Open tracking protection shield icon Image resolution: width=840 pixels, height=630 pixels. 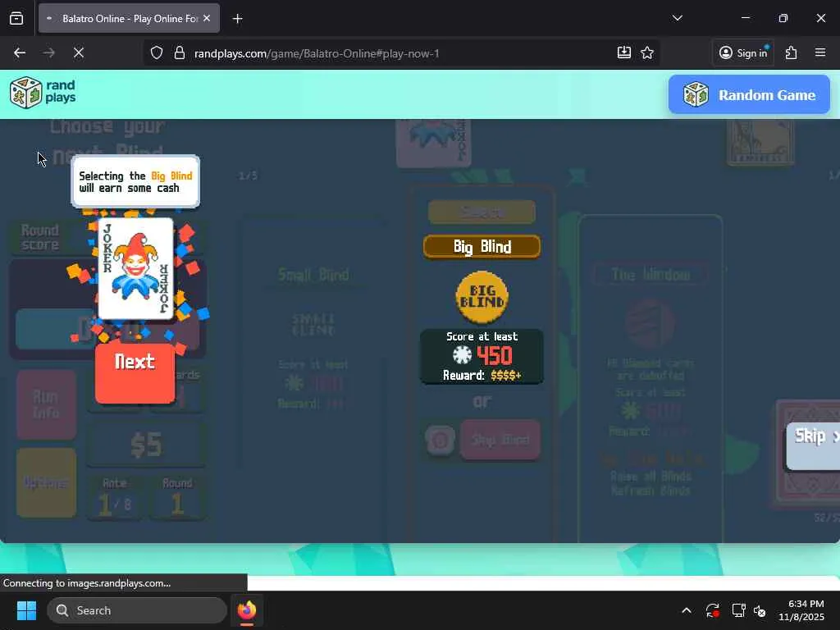pyautogui.click(x=156, y=53)
